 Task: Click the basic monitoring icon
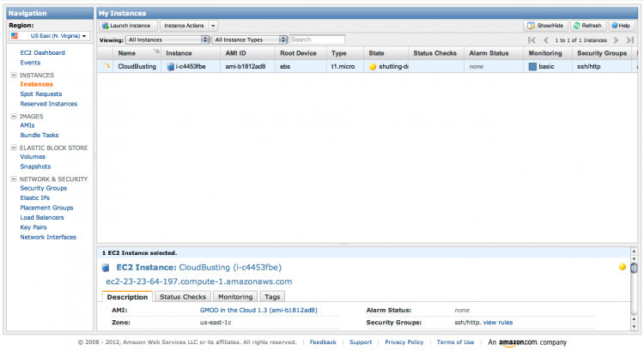pyautogui.click(x=532, y=66)
